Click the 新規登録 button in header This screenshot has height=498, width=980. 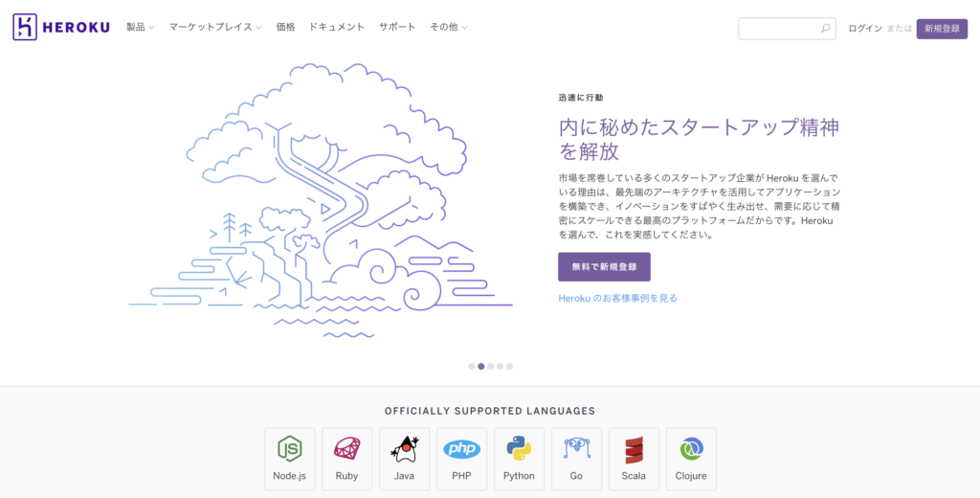942,29
